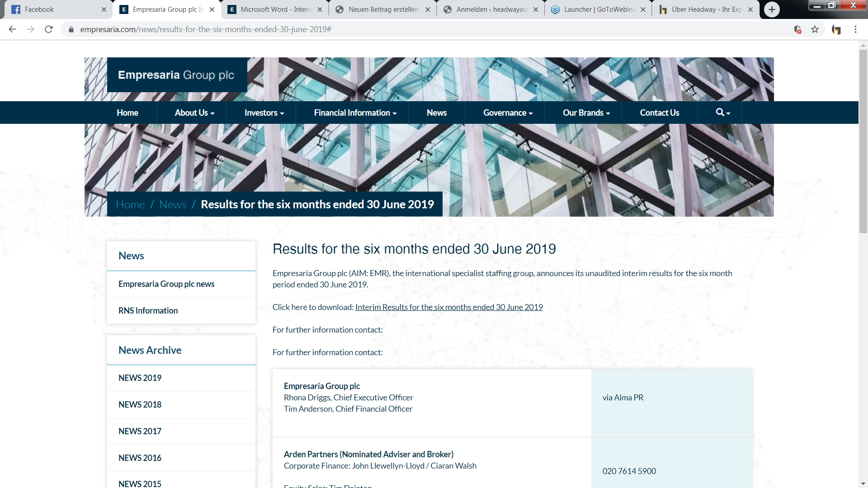Close the Microsoft Word tab
The width and height of the screenshot is (868, 488).
point(320,9)
